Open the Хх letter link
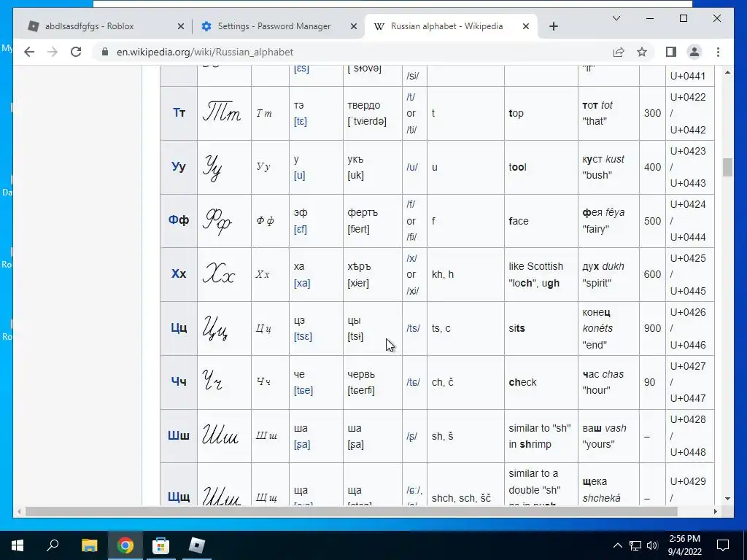The image size is (747, 560). [x=179, y=274]
